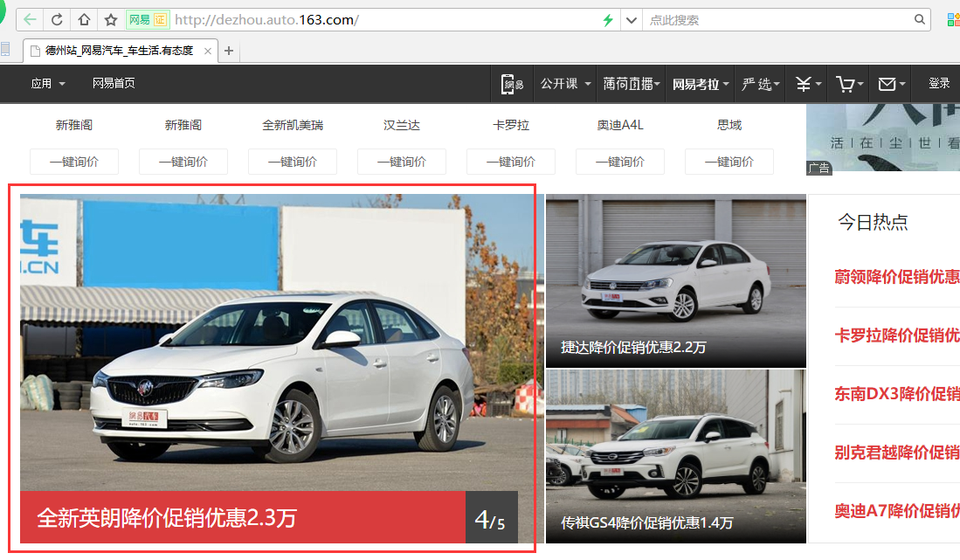This screenshot has height=560, width=960.
Task: Close the 德州站_网易汽车 tab
Action: click(208, 51)
